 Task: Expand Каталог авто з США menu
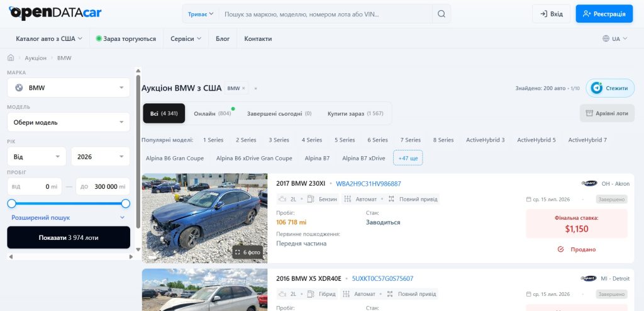click(x=49, y=38)
